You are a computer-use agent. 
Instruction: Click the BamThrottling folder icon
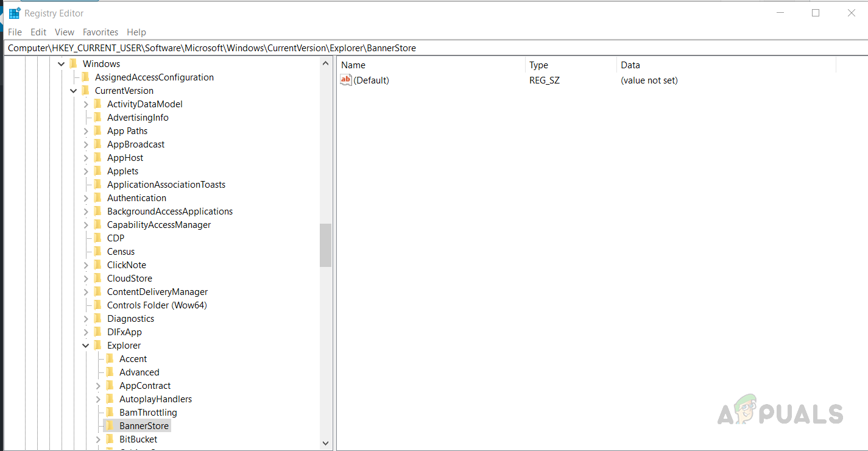110,412
